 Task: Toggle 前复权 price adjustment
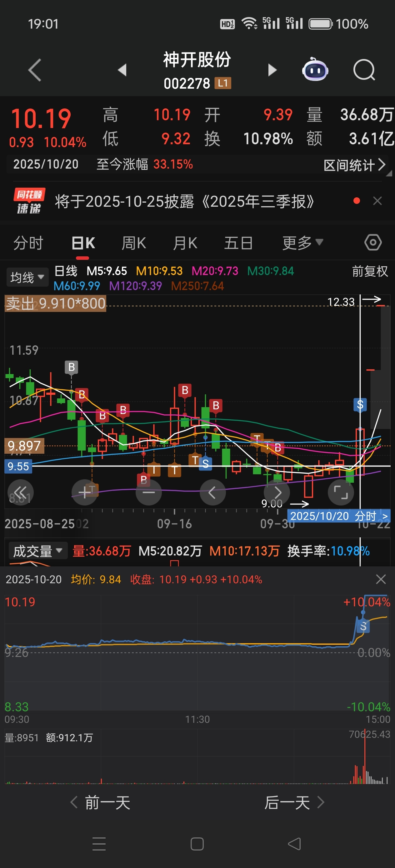[370, 271]
